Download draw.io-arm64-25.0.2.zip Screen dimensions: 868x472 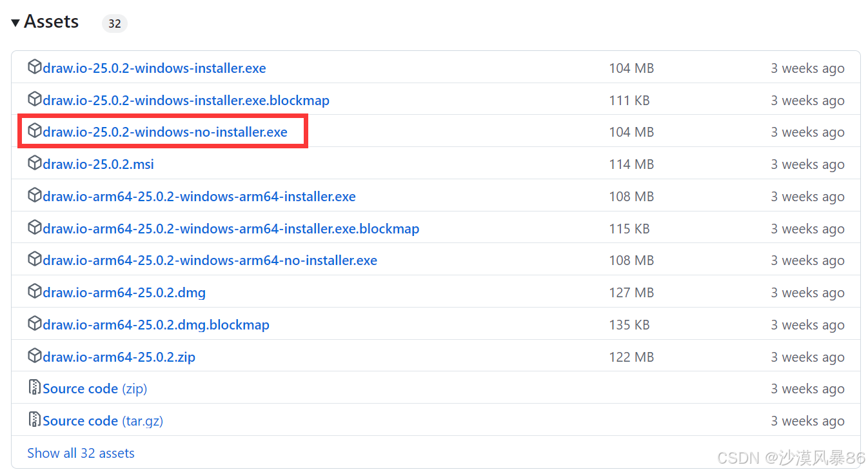[x=119, y=357]
